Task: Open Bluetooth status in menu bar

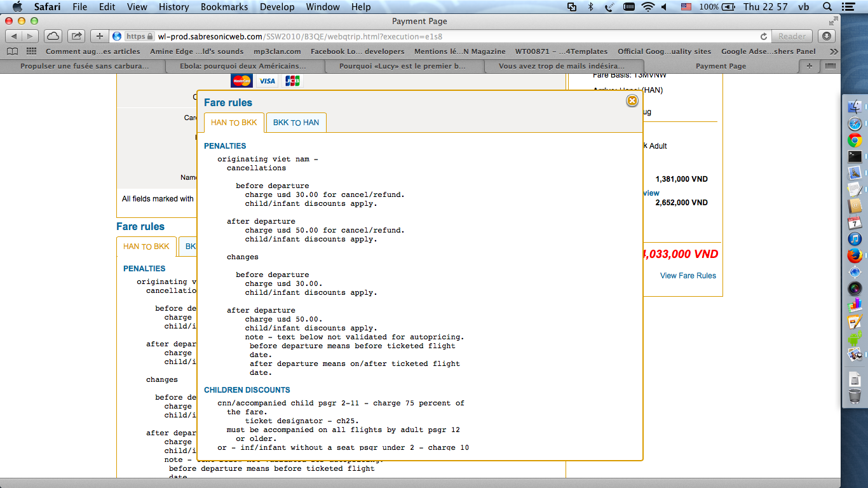Action: click(590, 7)
